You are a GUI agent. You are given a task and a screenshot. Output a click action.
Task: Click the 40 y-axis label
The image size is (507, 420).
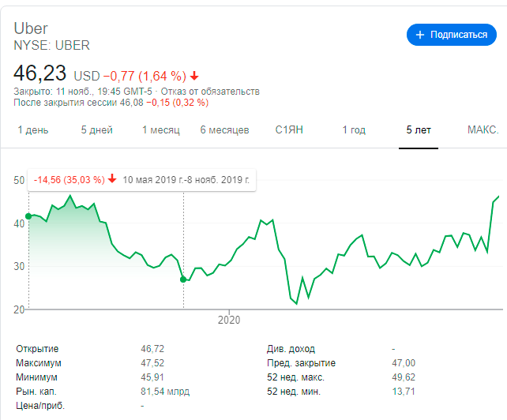point(19,223)
